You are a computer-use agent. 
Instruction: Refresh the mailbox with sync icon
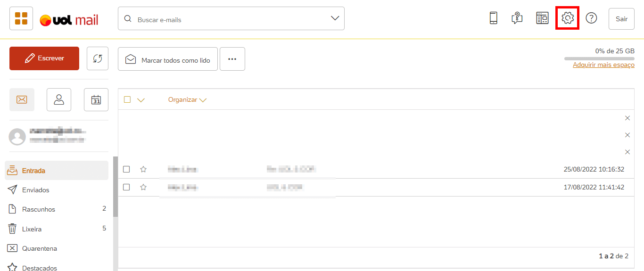pos(98,58)
